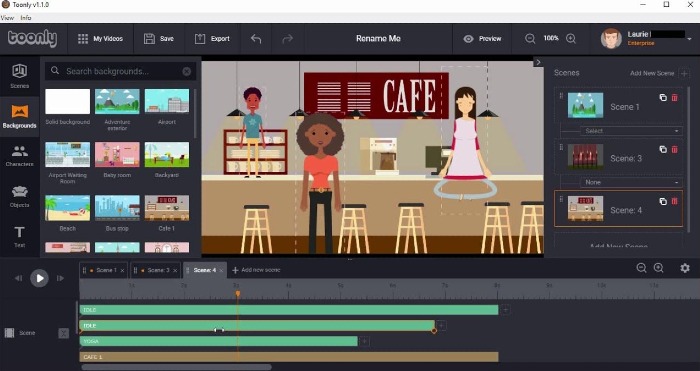Duplicate Scene: 3 using copy icon

tap(663, 150)
